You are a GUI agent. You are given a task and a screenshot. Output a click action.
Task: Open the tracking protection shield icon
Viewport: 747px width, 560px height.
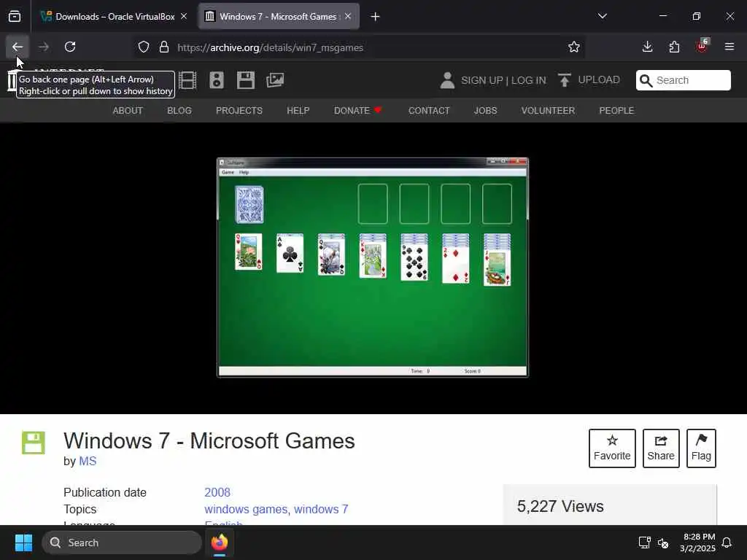(x=144, y=47)
